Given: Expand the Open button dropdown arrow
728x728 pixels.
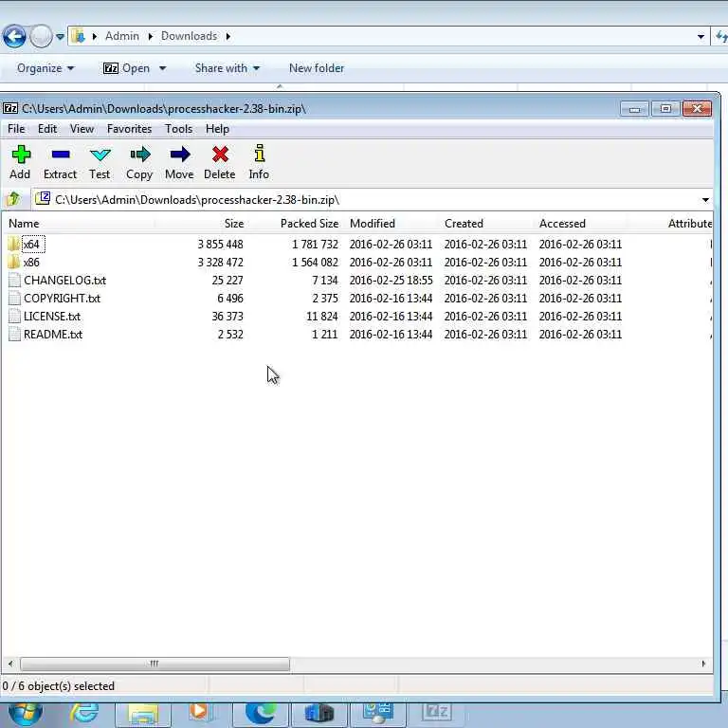Looking at the screenshot, I should (x=162, y=68).
